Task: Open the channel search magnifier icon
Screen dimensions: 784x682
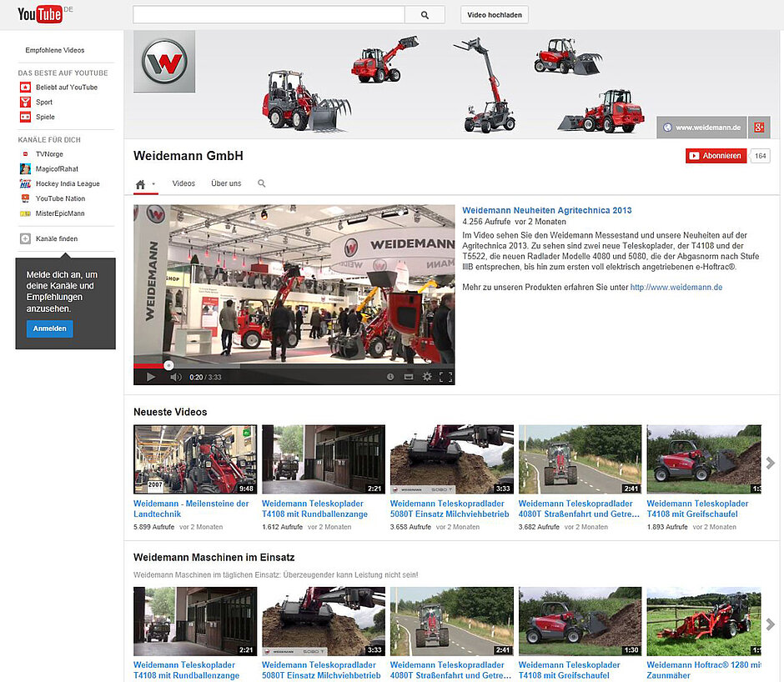Action: 261,183
